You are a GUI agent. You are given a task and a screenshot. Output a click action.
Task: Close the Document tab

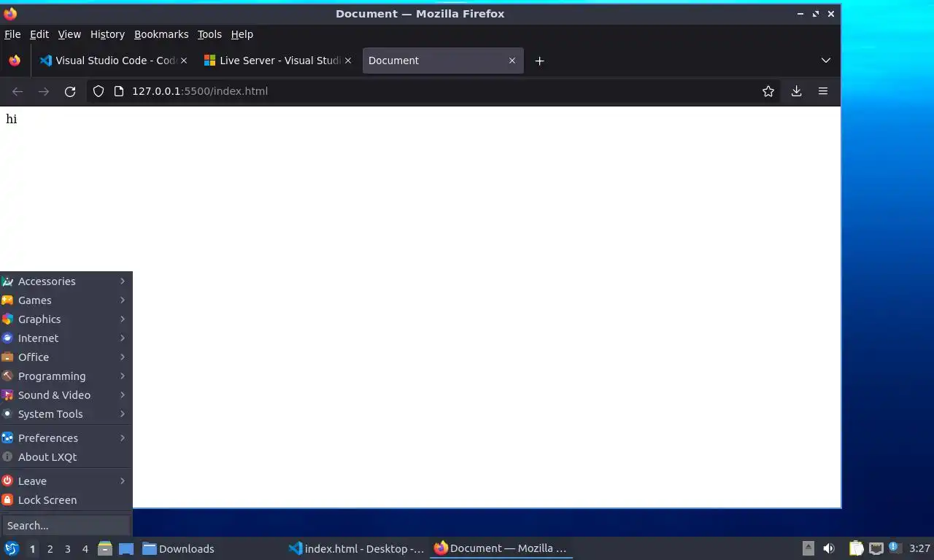click(x=512, y=61)
